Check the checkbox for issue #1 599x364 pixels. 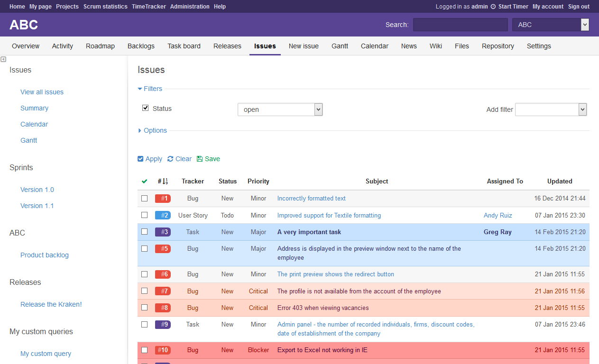[145, 198]
